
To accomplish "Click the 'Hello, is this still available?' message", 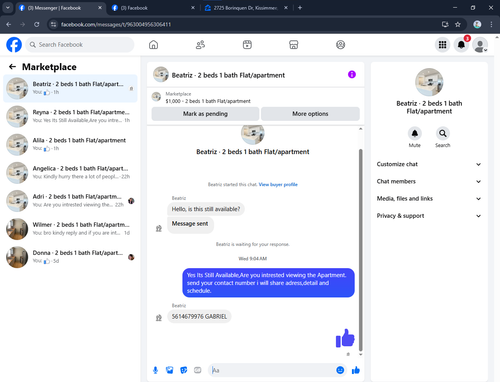I will [206, 209].
